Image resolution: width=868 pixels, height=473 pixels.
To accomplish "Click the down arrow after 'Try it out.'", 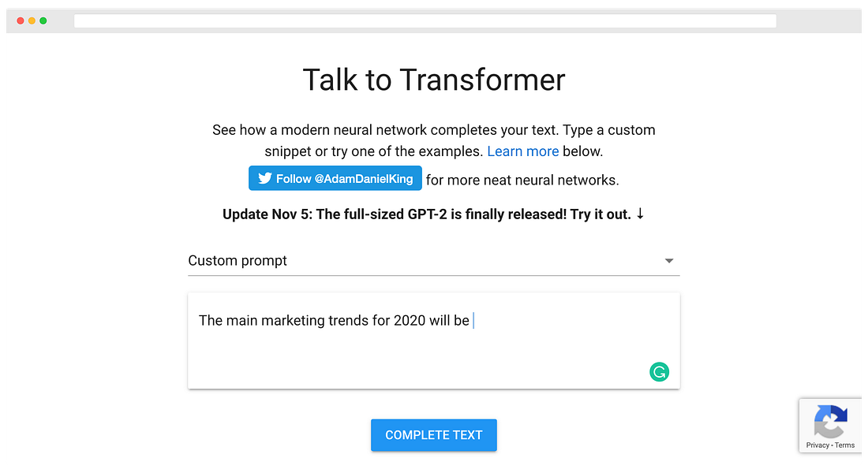I will (x=640, y=214).
